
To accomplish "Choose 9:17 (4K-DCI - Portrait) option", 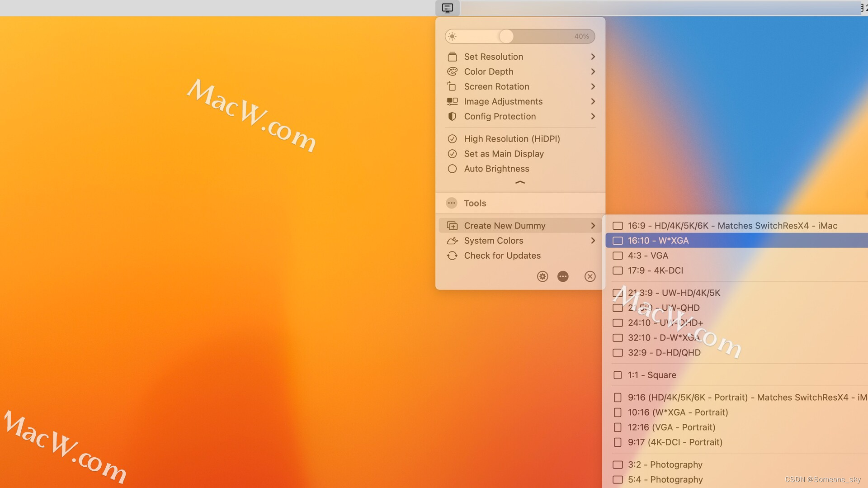I will tap(736, 442).
